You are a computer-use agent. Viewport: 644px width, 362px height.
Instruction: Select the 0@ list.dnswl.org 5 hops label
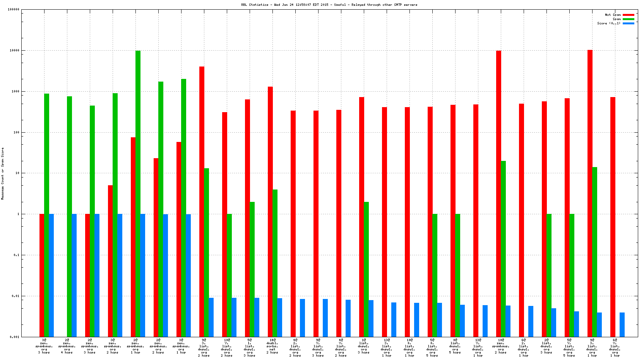(455, 346)
